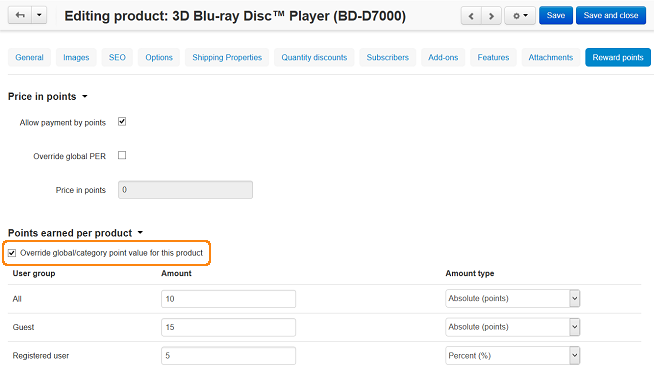
Task: Click the Save and close button
Action: [611, 15]
